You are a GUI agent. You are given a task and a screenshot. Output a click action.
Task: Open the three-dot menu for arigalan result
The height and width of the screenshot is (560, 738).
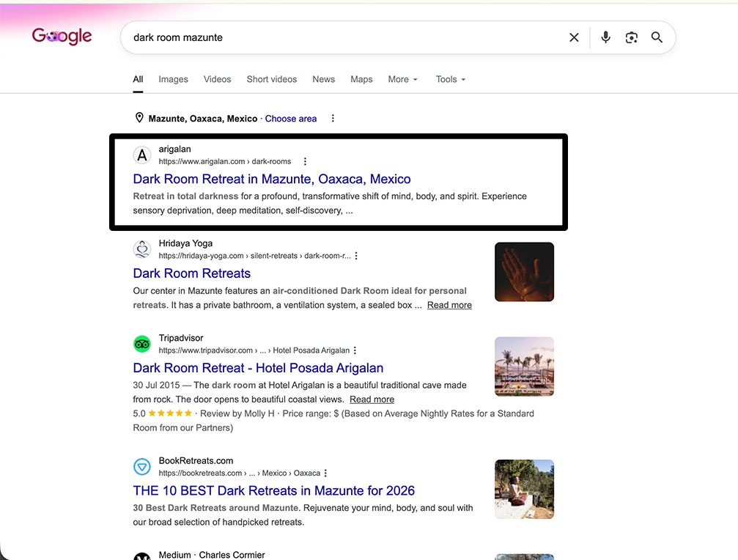305,161
